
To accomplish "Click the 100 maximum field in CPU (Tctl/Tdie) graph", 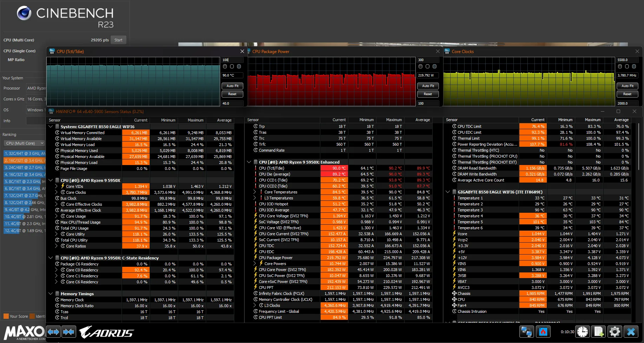I will pyautogui.click(x=232, y=60).
